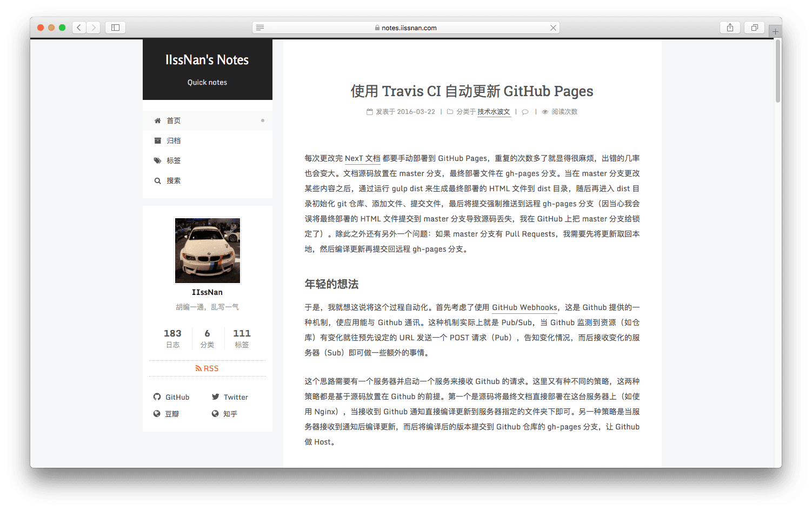
Task: Open the GitHub profile link text
Action: tap(177, 397)
